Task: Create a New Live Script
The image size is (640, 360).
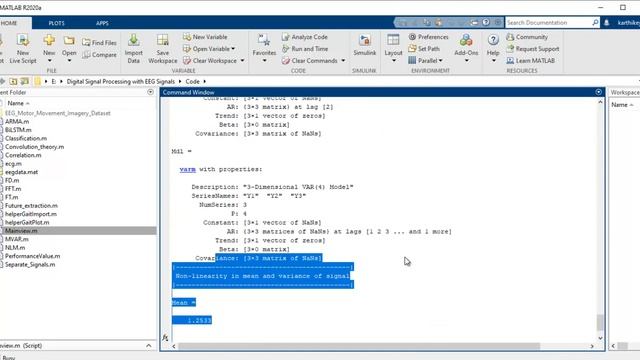Action: [x=23, y=49]
